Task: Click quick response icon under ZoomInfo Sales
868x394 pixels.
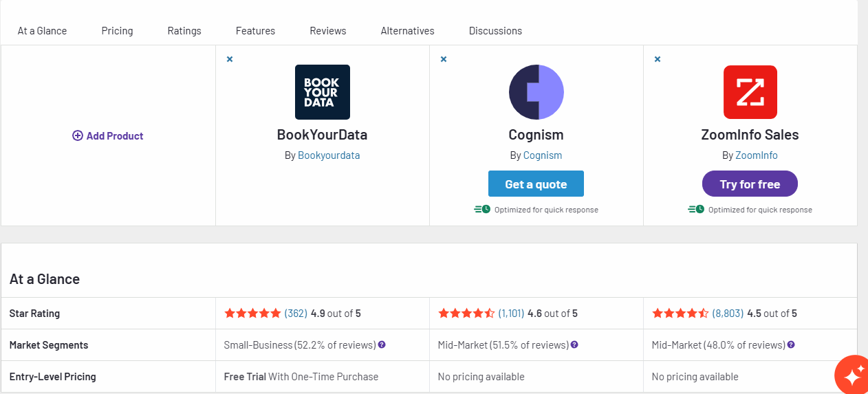Action: tap(696, 209)
